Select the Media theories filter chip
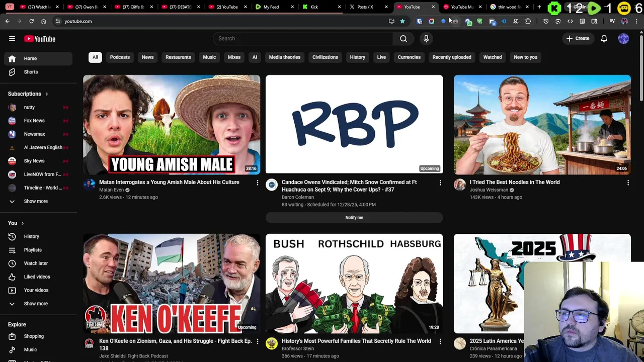This screenshot has height=362, width=644. click(x=284, y=57)
